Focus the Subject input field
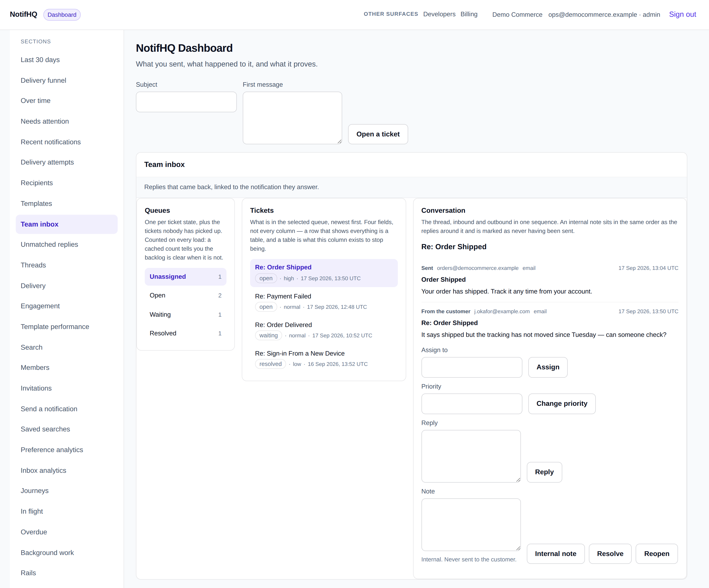This screenshot has height=588, width=709. [186, 102]
